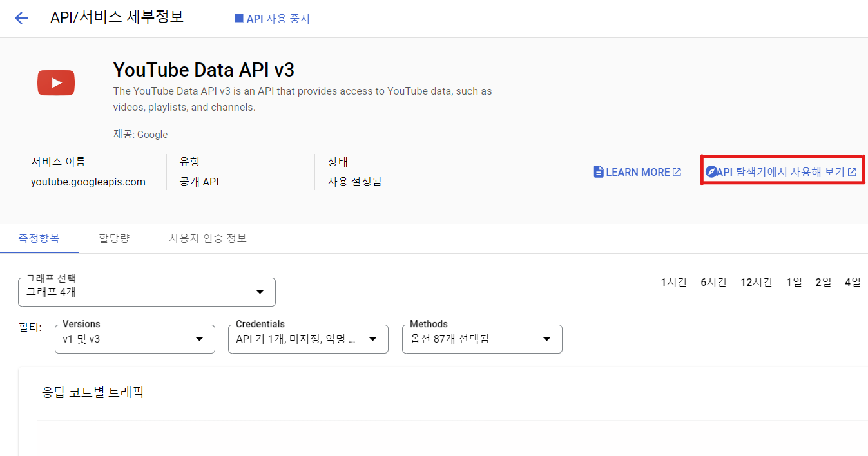This screenshot has width=868, height=456.
Task: Switch to the 측정항목 tab
Action: (x=39, y=238)
